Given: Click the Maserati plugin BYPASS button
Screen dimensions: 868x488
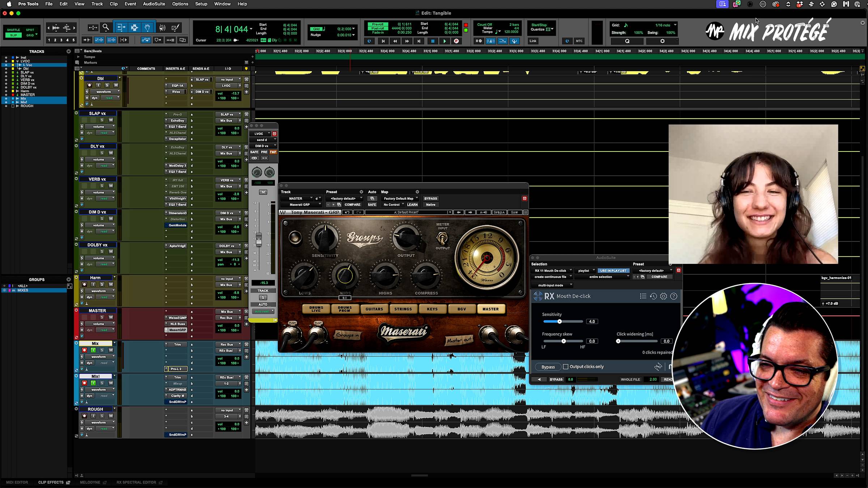Looking at the screenshot, I should (430, 198).
